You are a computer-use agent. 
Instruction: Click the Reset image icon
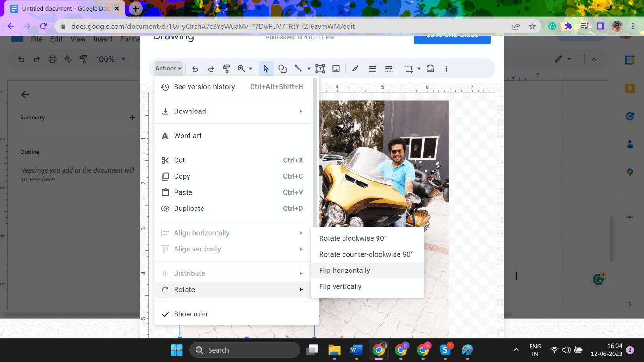coord(430,69)
